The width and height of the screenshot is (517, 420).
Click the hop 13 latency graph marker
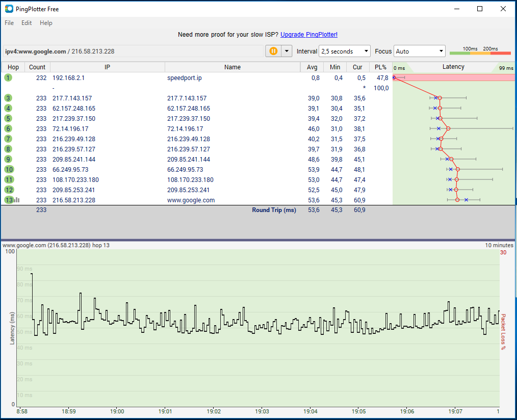[x=457, y=200]
